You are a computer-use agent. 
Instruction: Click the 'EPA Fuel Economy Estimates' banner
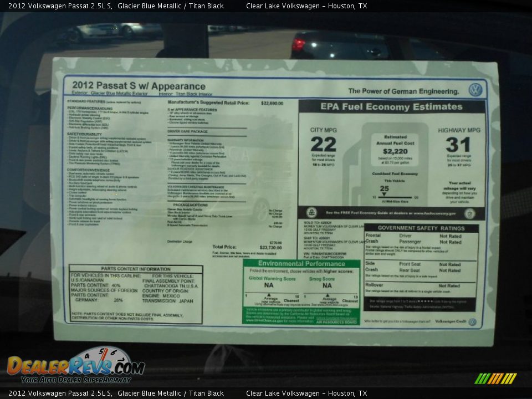[392, 106]
